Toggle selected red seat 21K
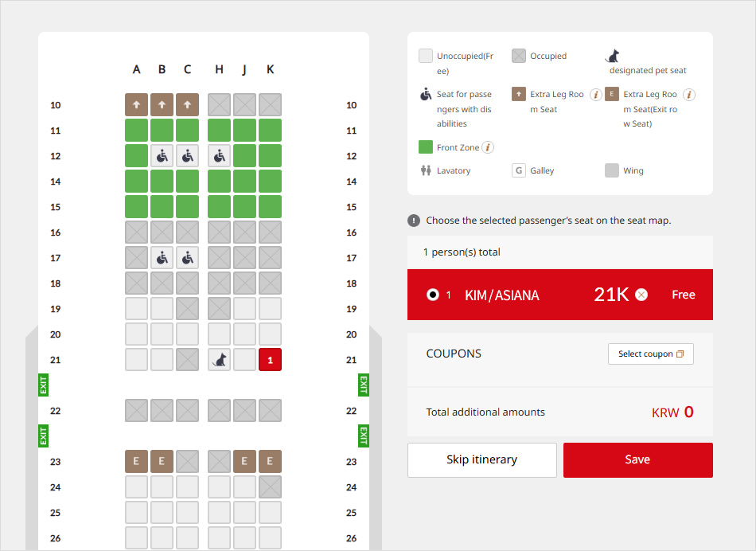Viewport: 756px width, 551px height. pyautogui.click(x=270, y=360)
